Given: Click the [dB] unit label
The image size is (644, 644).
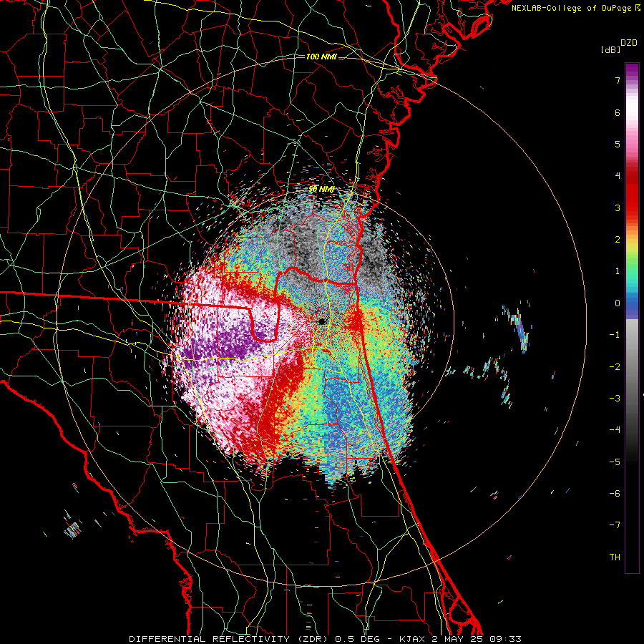Looking at the screenshot, I should pos(610,49).
